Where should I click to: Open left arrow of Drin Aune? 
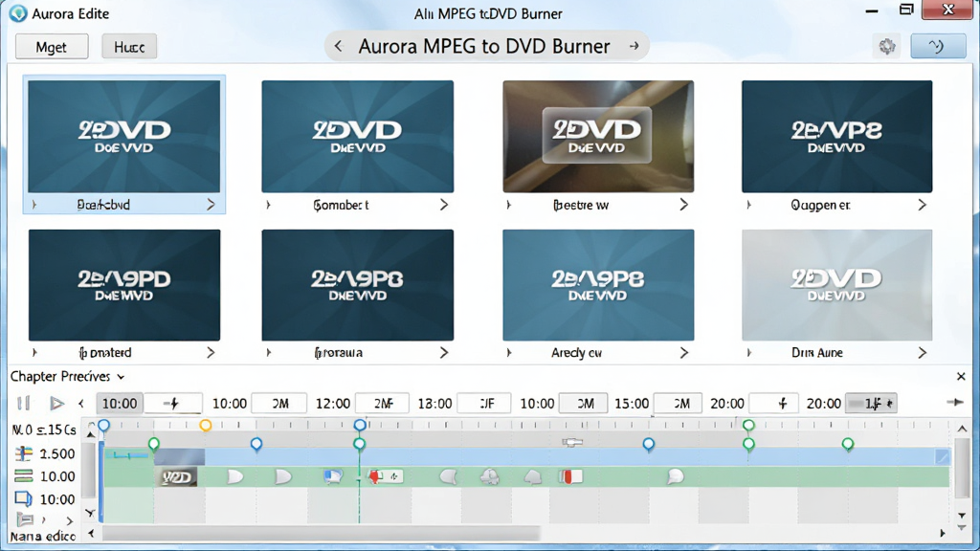click(x=748, y=353)
